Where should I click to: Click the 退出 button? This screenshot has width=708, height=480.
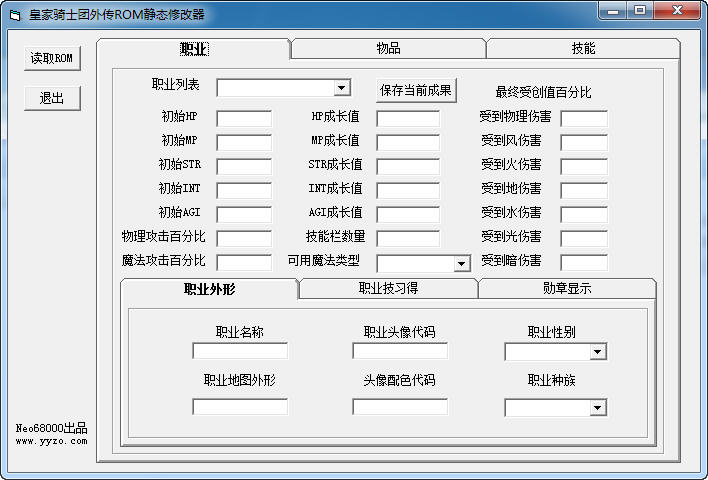[52, 98]
